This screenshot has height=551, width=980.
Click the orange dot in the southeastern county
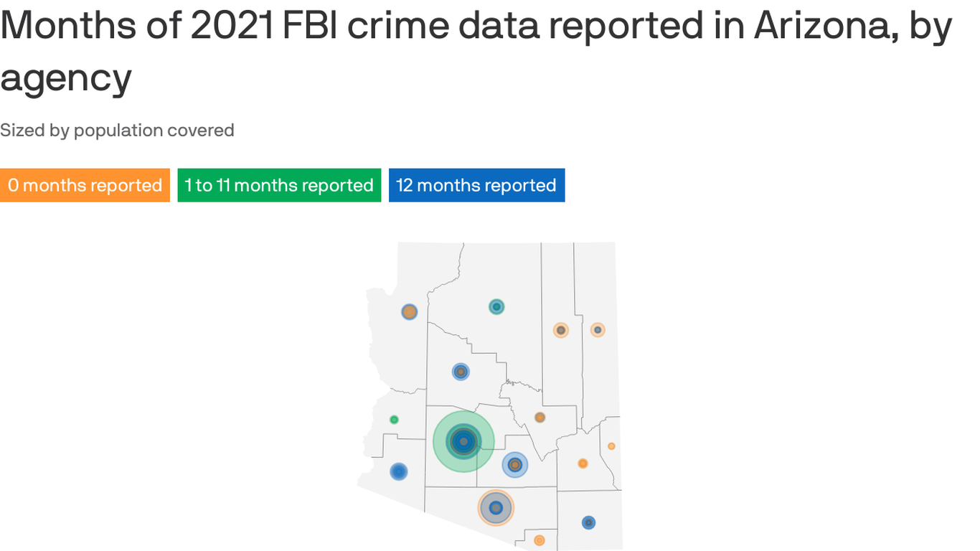[583, 463]
